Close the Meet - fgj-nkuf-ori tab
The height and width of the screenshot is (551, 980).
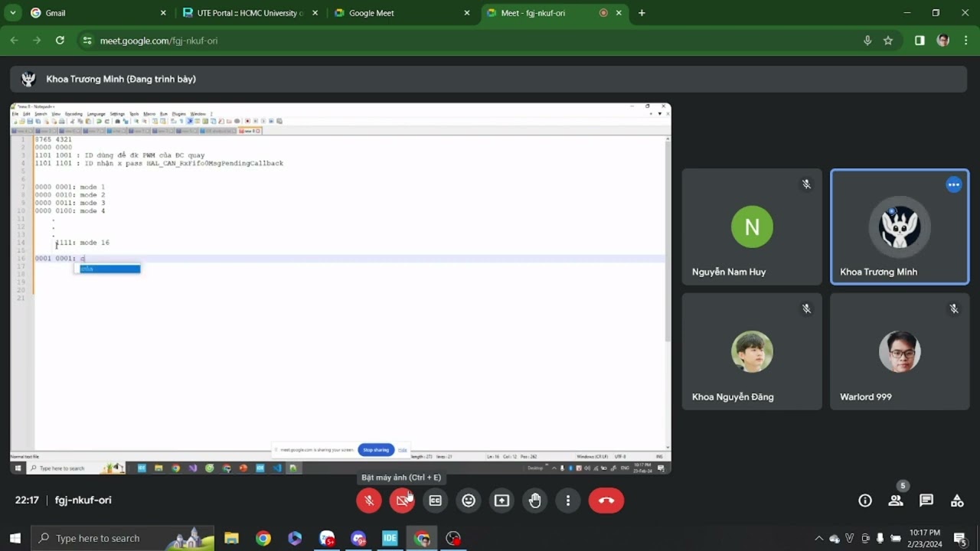pyautogui.click(x=619, y=13)
